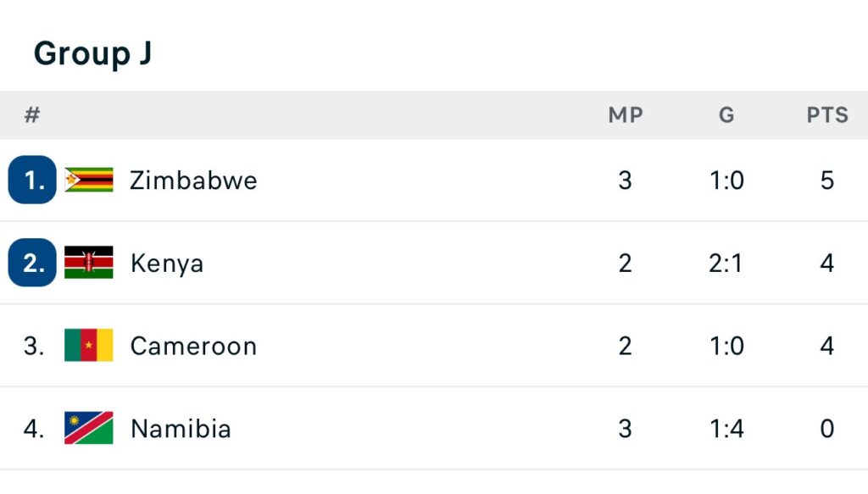868x494 pixels.
Task: Click the Kenya flag icon
Action: 88,263
